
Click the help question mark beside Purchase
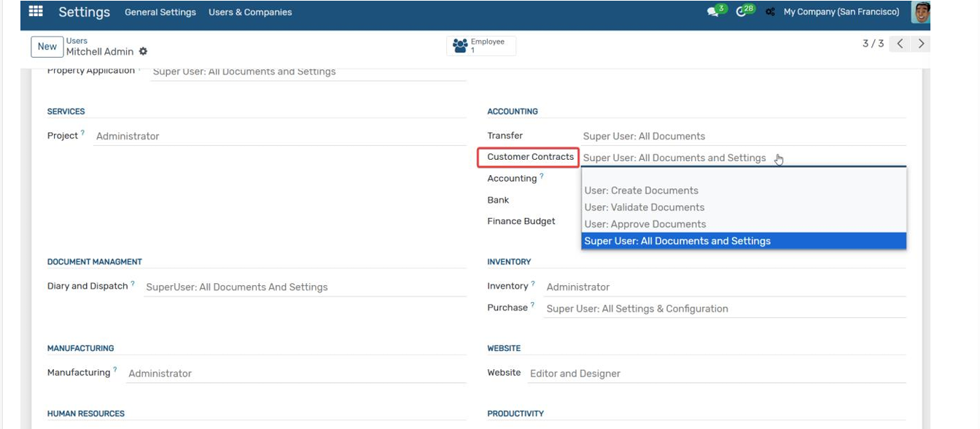click(x=532, y=305)
